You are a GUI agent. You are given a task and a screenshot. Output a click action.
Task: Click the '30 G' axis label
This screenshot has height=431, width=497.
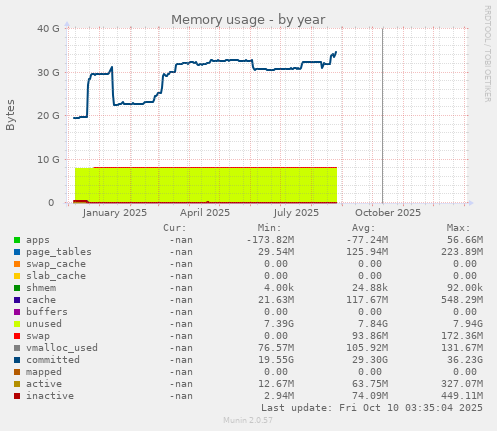click(x=48, y=72)
